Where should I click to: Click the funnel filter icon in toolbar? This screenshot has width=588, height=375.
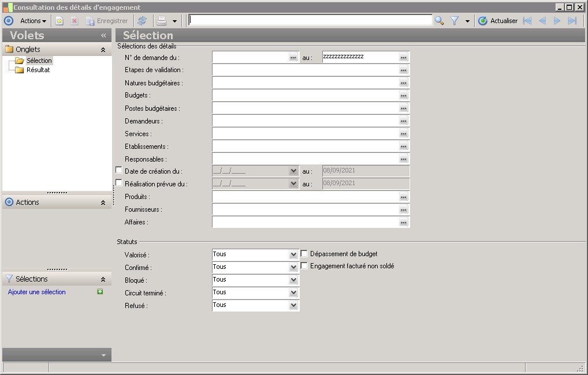pos(455,21)
